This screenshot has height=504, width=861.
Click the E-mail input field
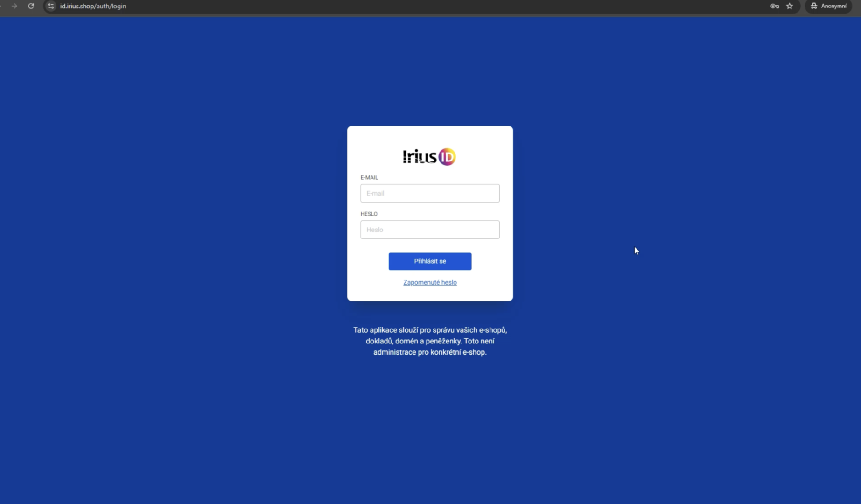[x=430, y=193]
